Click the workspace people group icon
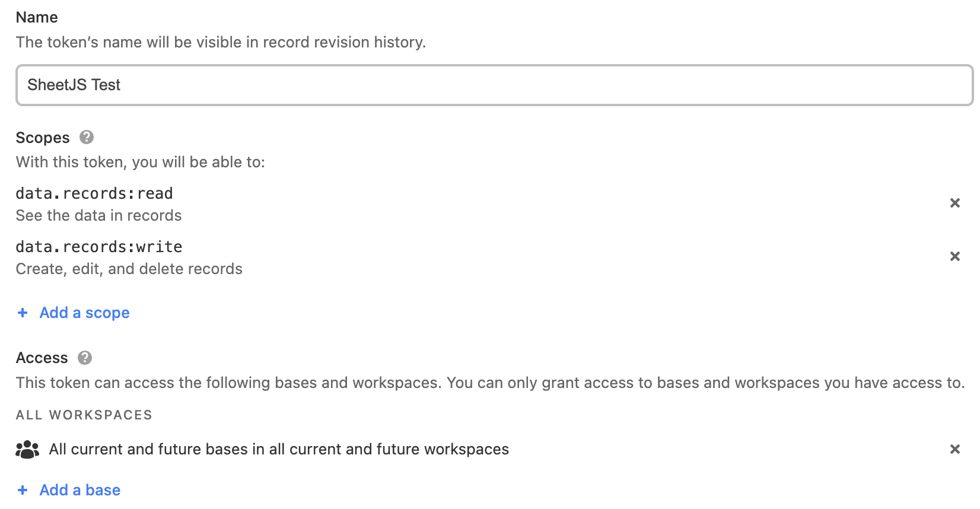The height and width of the screenshot is (509, 980). click(27, 450)
